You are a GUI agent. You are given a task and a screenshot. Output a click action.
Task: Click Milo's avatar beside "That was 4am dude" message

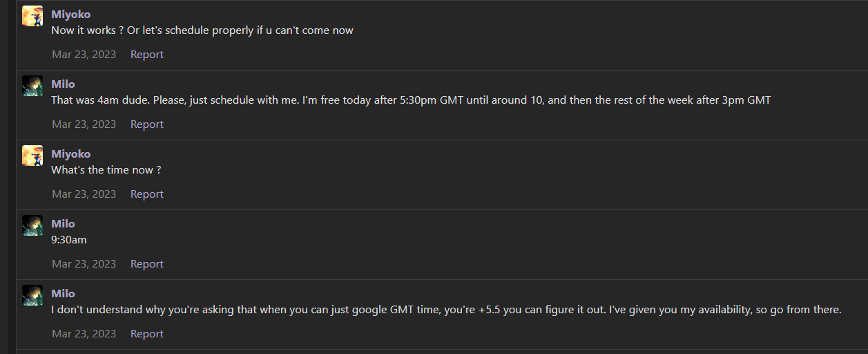32,86
